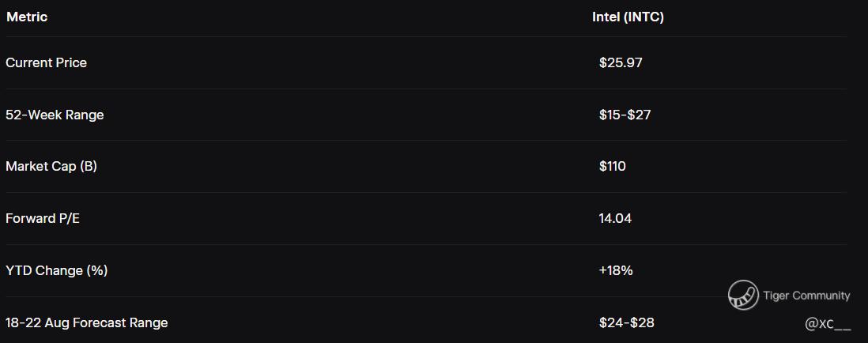Select the Intel (INTC) column header
This screenshot has width=868, height=343.
(x=628, y=17)
